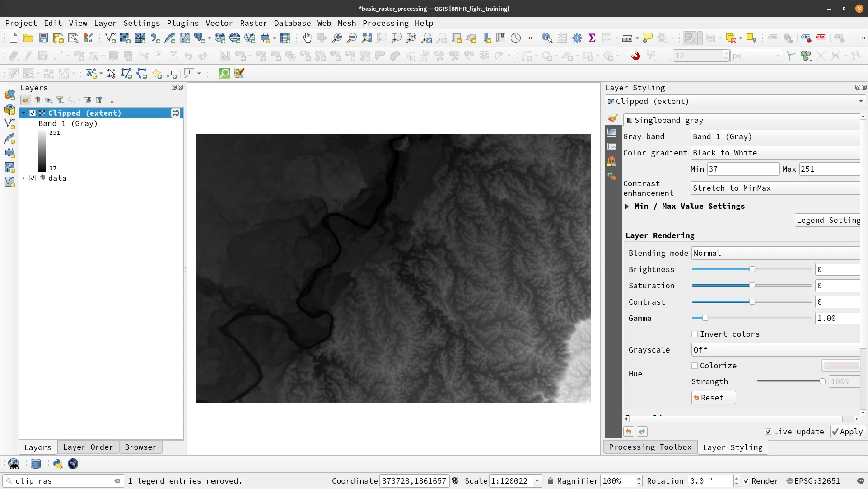Expand the data group in Layers

[23, 178]
